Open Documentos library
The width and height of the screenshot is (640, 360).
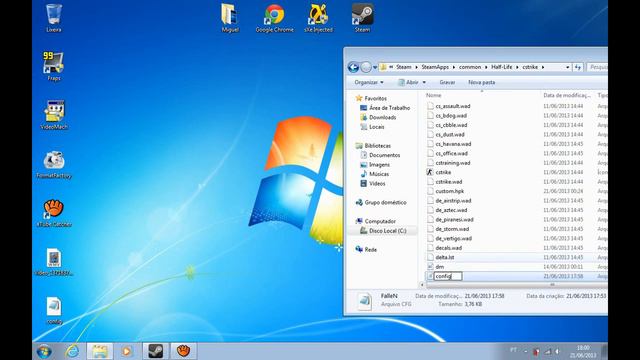(384, 155)
